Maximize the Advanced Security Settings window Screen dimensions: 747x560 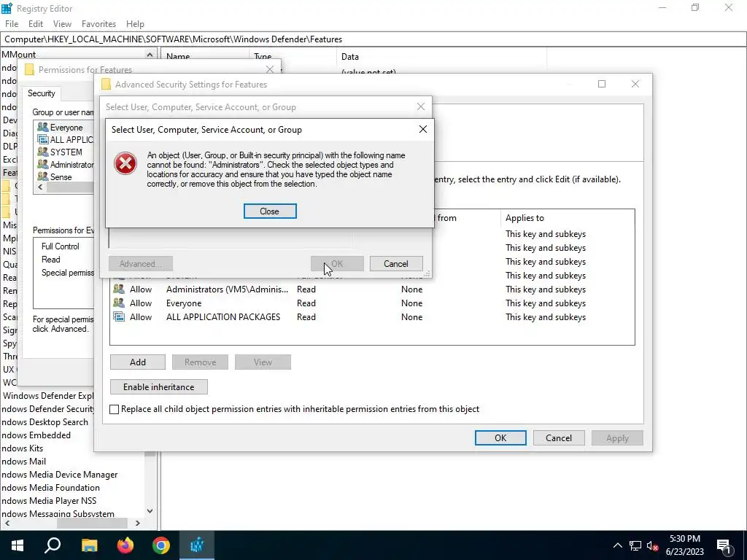pos(602,84)
